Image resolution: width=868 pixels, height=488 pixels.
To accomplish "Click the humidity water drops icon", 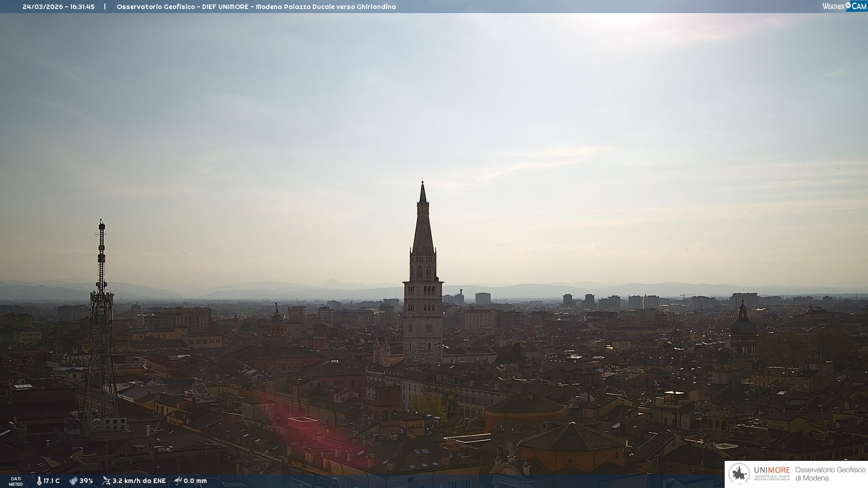I will pos(73,481).
